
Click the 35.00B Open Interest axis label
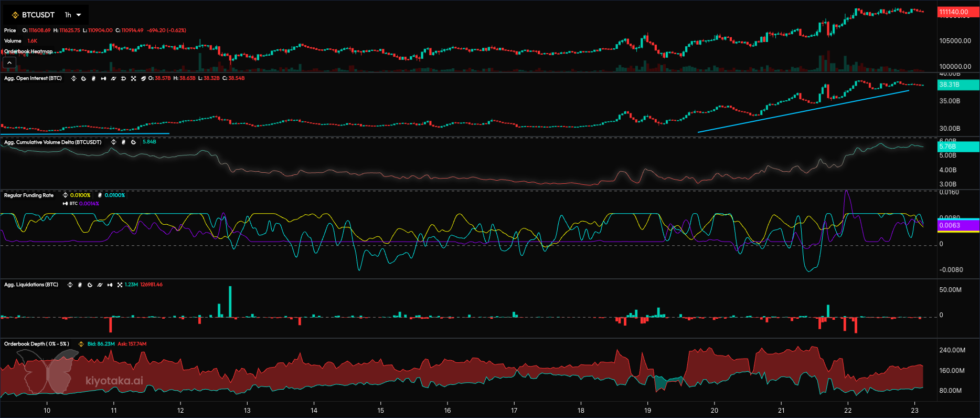pos(950,101)
